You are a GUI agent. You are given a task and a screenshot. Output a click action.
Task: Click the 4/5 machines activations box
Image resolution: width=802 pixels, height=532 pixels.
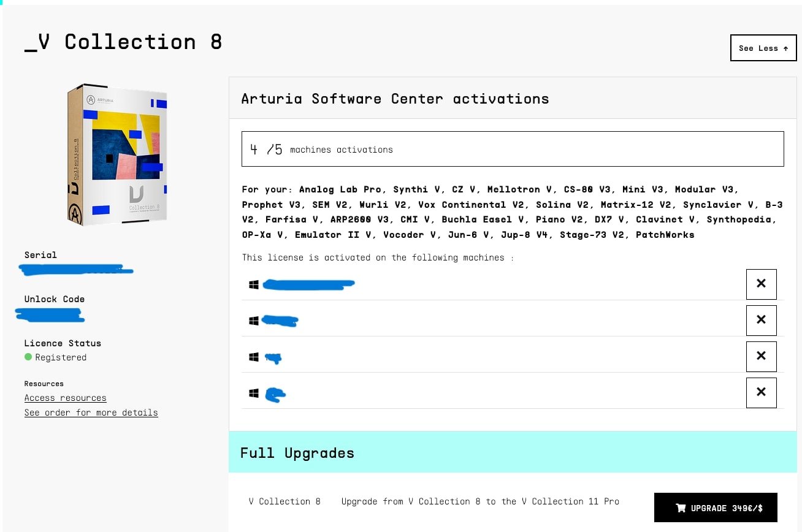point(512,149)
